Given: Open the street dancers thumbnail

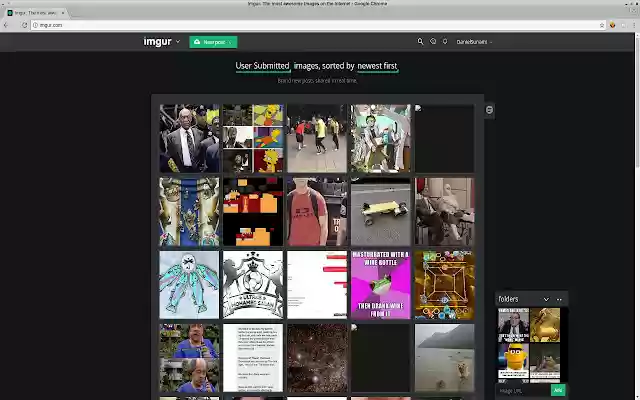Looking at the screenshot, I should click(317, 138).
